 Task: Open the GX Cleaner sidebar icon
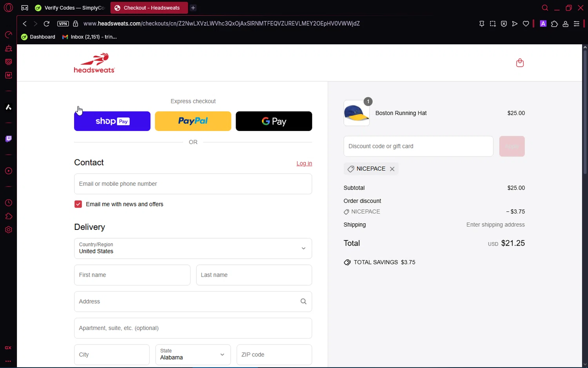pos(8,49)
